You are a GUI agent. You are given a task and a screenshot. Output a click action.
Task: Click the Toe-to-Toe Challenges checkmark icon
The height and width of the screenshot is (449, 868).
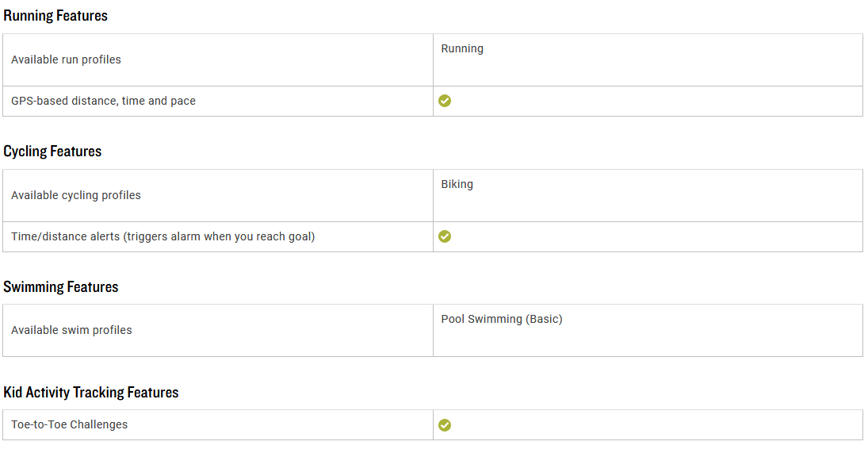pos(445,425)
